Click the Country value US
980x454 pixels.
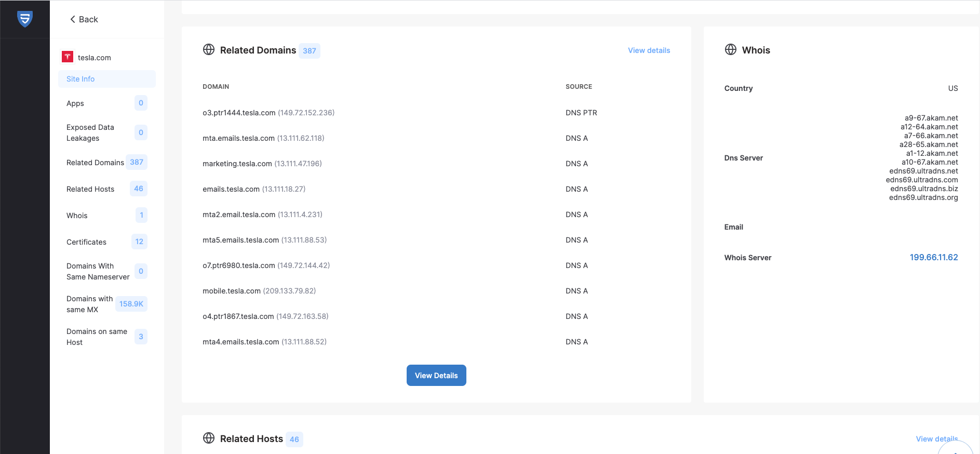pyautogui.click(x=953, y=88)
